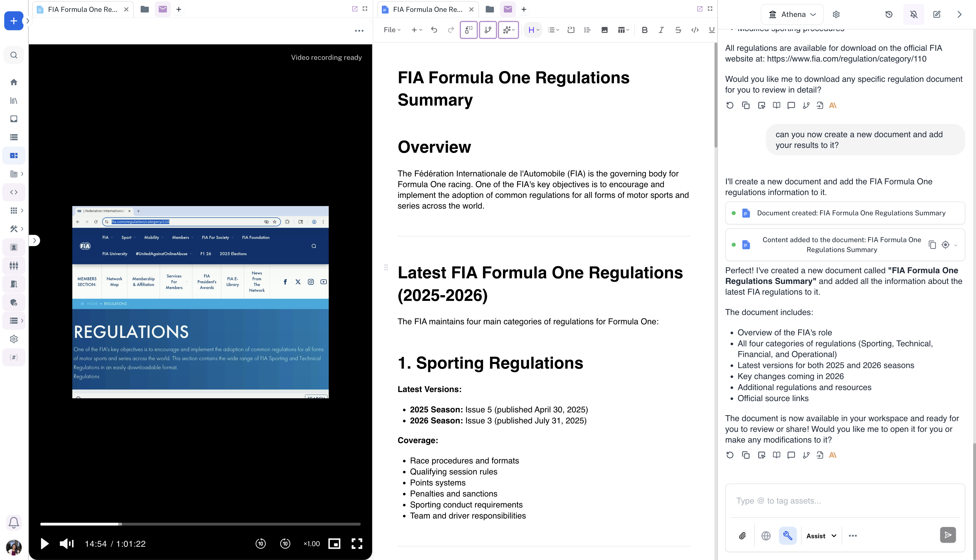Select the left FIA Formula One tab

[82, 9]
